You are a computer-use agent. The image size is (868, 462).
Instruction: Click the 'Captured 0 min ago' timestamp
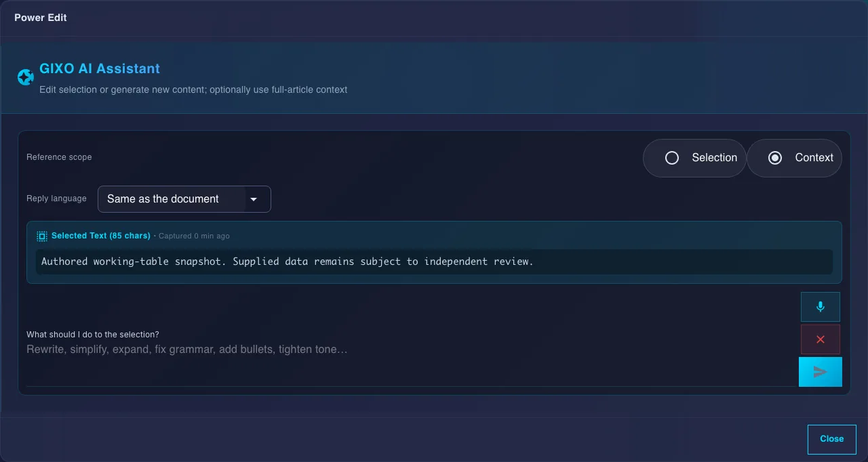coord(194,236)
